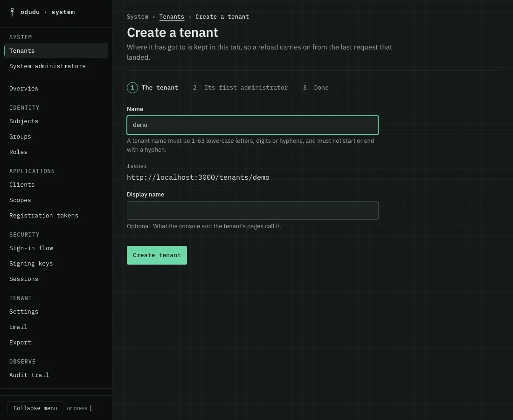Open Audit trail under Observe
The height and width of the screenshot is (420, 513).
click(56, 375)
